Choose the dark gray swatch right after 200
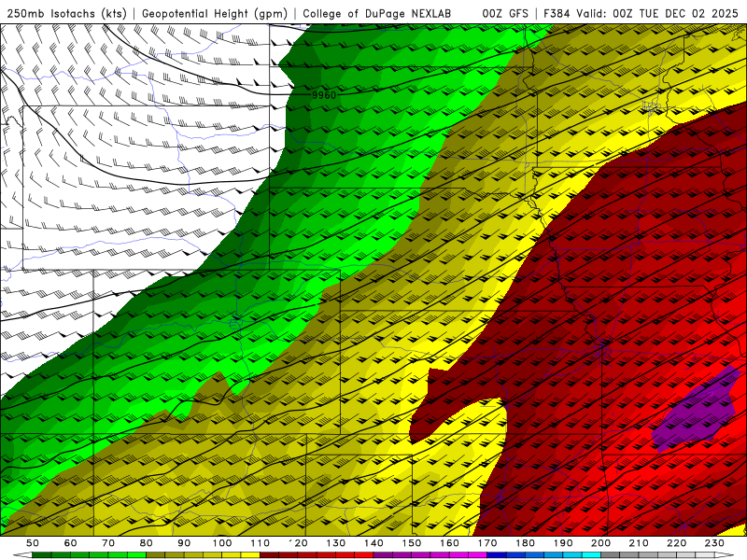 click(x=611, y=555)
